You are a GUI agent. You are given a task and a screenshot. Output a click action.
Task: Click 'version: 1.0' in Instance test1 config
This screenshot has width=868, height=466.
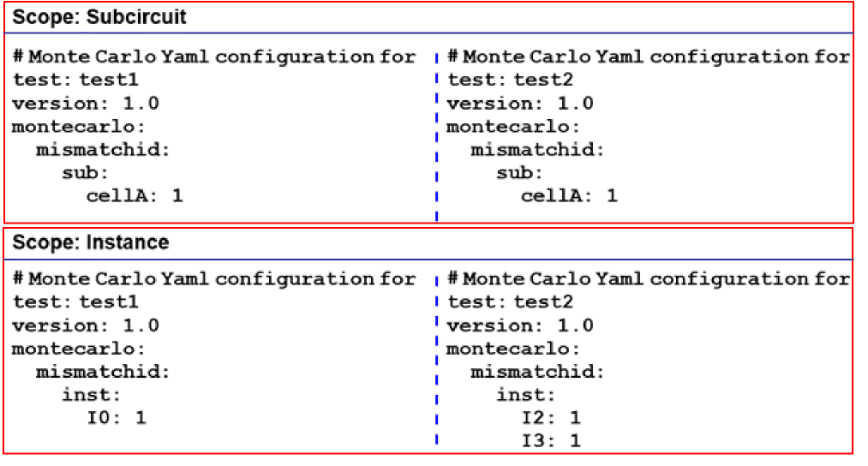pyautogui.click(x=86, y=326)
